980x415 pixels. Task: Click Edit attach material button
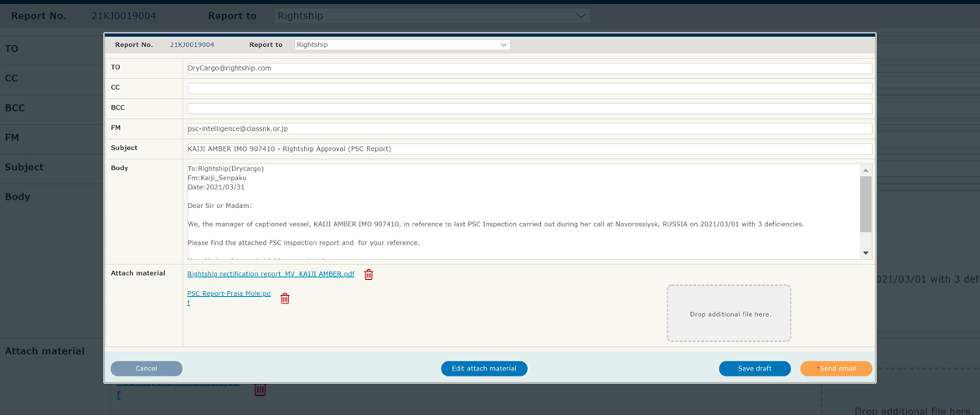point(484,369)
